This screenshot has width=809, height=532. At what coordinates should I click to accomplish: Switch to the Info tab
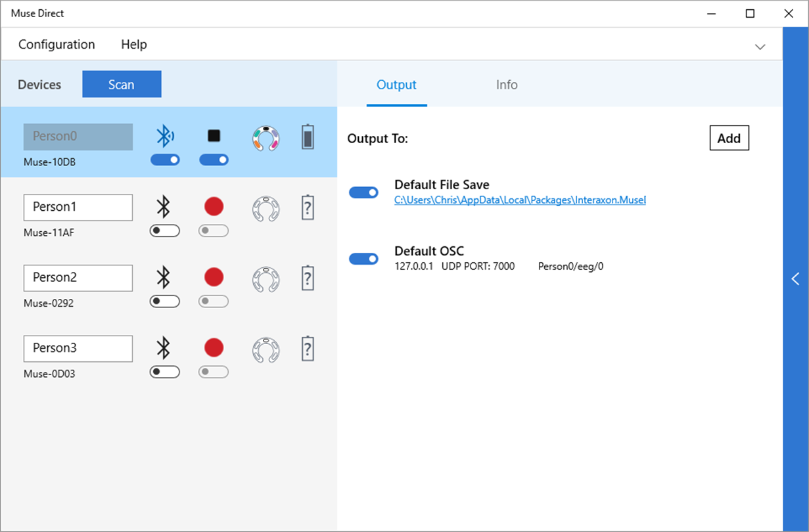[507, 85]
